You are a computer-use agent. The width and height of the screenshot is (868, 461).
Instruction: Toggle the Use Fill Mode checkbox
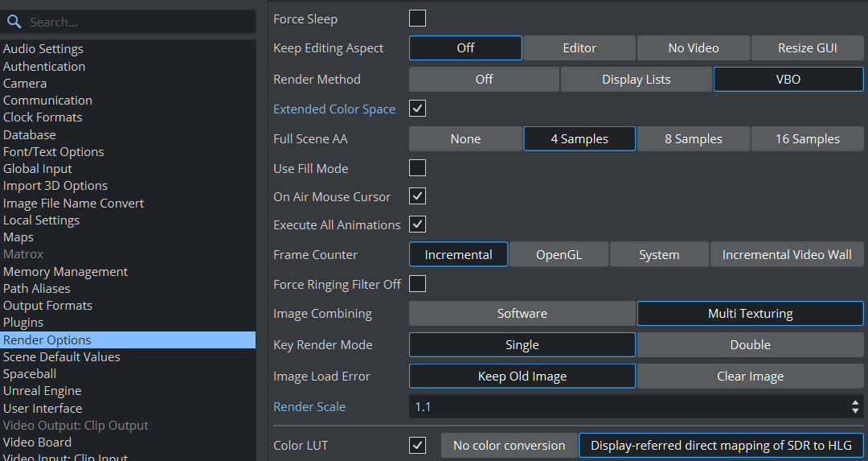click(x=418, y=168)
